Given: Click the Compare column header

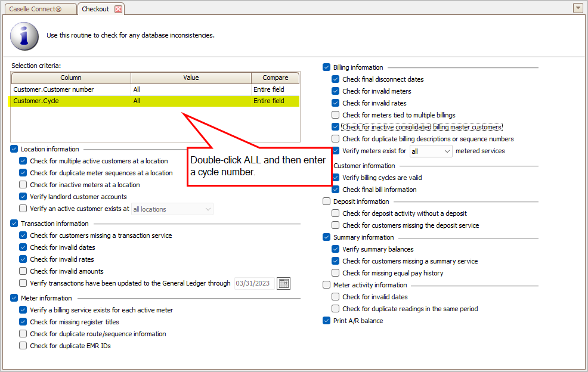Looking at the screenshot, I should [276, 77].
